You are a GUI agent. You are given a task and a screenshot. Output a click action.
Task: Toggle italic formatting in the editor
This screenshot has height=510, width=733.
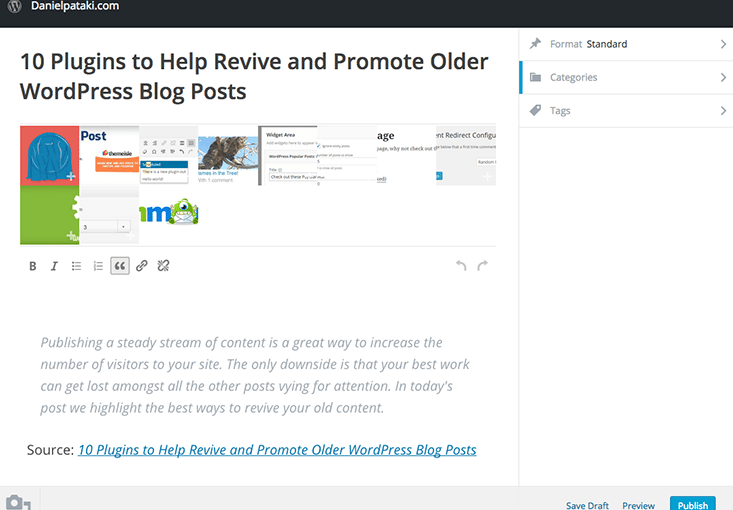54,266
